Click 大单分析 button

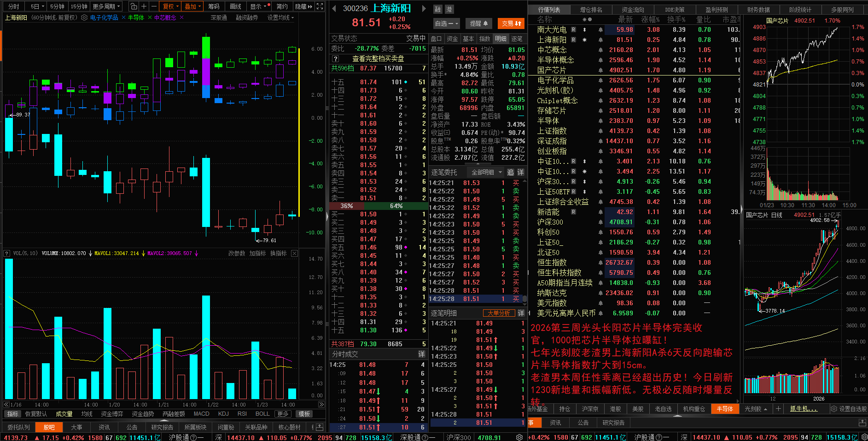click(499, 313)
